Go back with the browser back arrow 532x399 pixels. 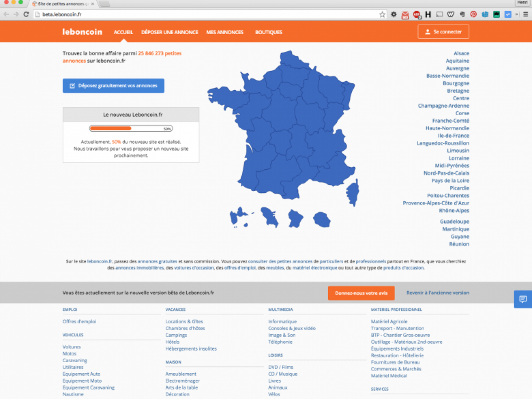tap(6, 14)
